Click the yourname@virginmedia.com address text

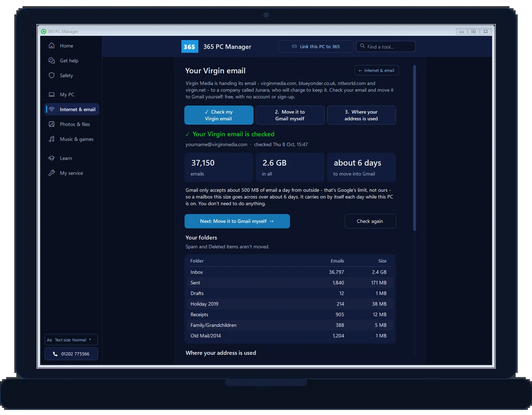click(x=216, y=145)
